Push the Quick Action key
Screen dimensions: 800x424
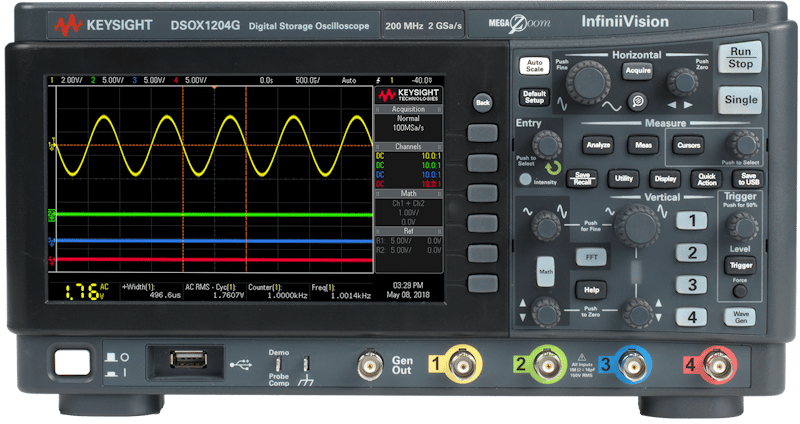(707, 179)
